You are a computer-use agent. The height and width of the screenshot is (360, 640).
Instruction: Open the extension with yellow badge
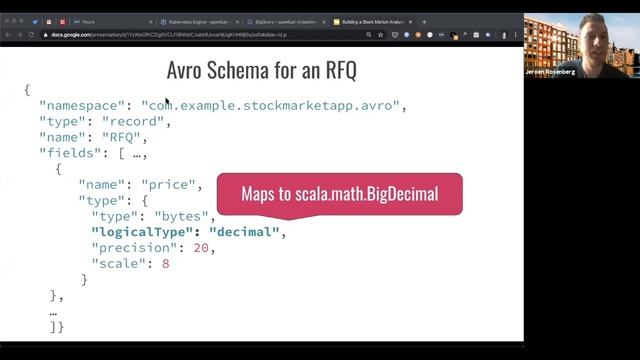454,36
